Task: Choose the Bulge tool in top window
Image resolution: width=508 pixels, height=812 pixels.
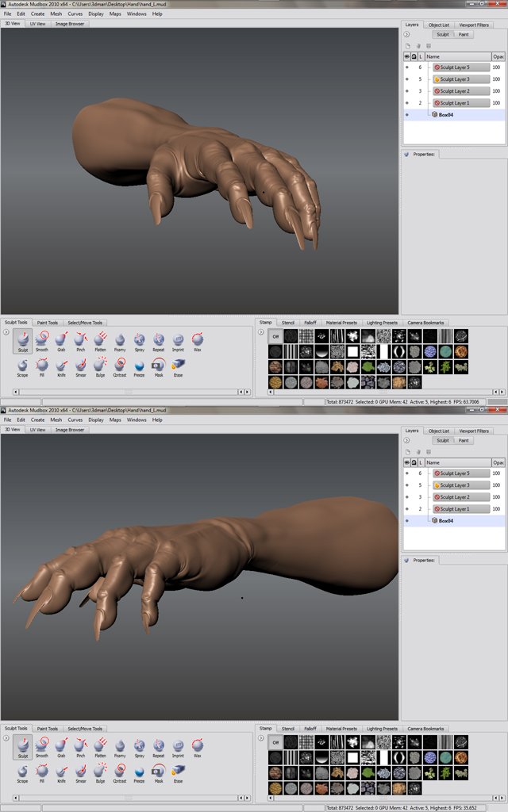Action: pyautogui.click(x=100, y=366)
